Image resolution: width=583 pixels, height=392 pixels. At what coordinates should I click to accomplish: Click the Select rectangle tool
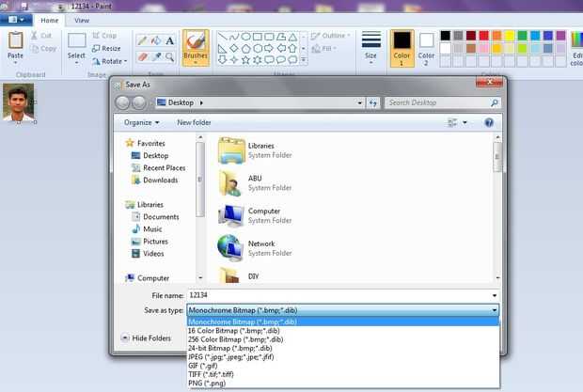tap(76, 40)
